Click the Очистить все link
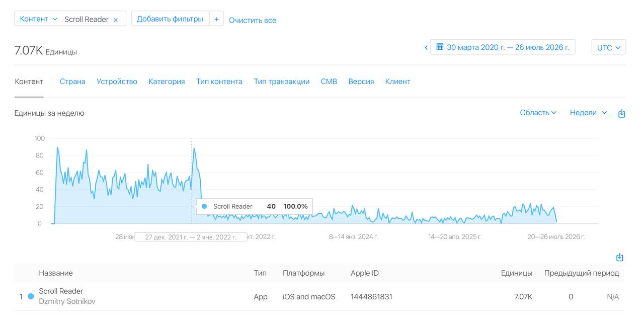 coord(253,20)
